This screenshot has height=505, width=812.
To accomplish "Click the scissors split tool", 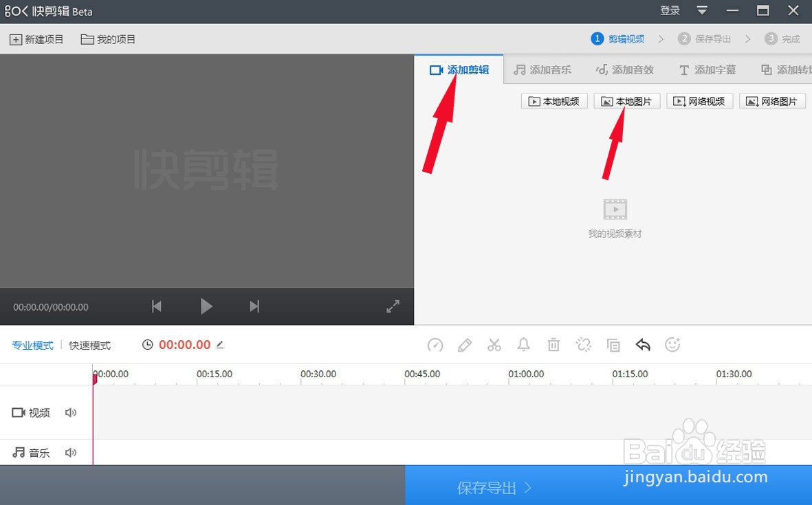I will [x=494, y=345].
